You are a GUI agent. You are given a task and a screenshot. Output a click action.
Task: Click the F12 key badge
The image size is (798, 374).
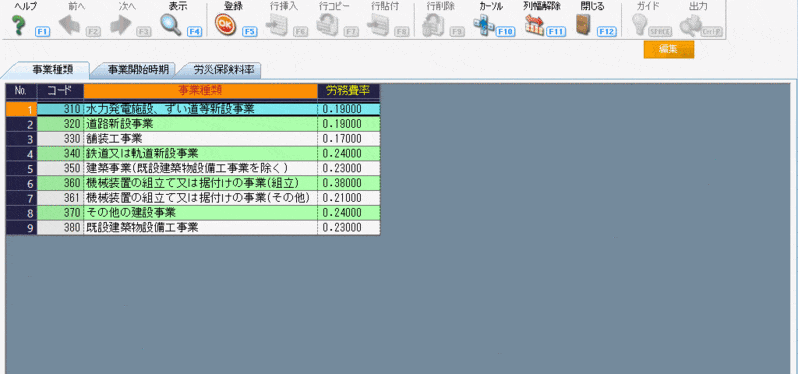pos(607,32)
